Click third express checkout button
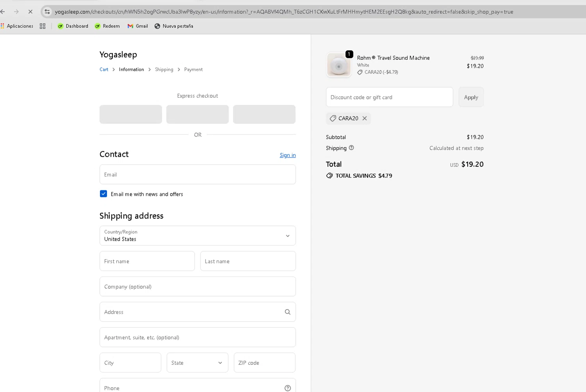The image size is (586, 392). point(264,114)
